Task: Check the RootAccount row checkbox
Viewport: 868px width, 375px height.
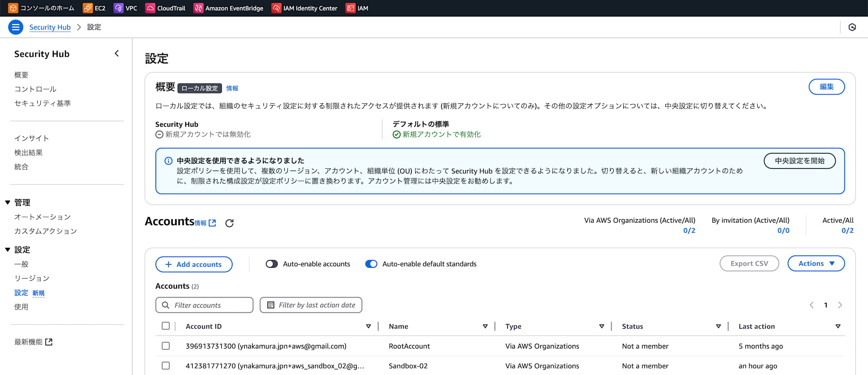Action: 166,346
